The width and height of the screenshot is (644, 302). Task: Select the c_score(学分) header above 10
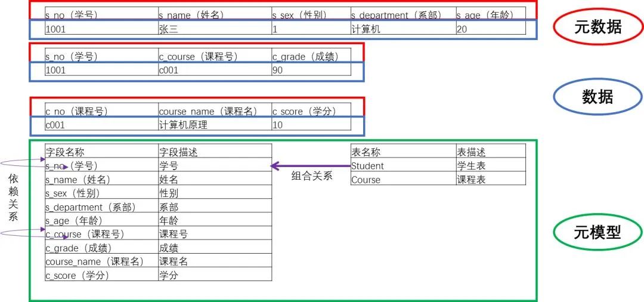coord(311,110)
